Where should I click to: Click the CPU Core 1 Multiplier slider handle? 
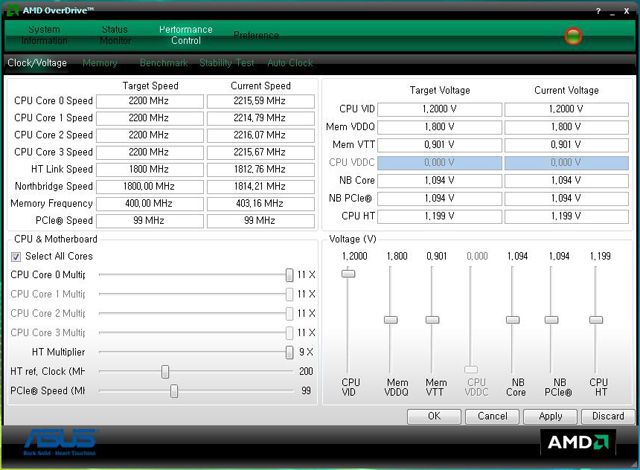pos(289,294)
